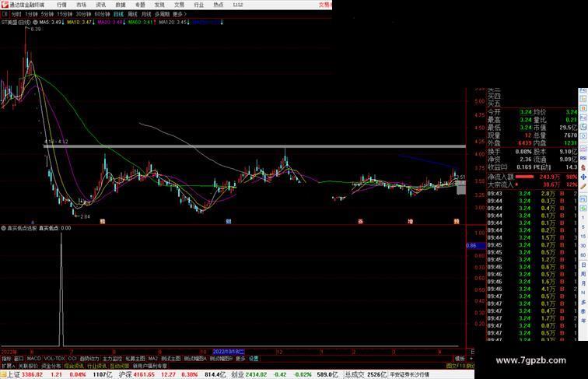Open the 资讯 menu
Image resolution: width=588 pixels, height=379 pixels.
pyautogui.click(x=100, y=5)
